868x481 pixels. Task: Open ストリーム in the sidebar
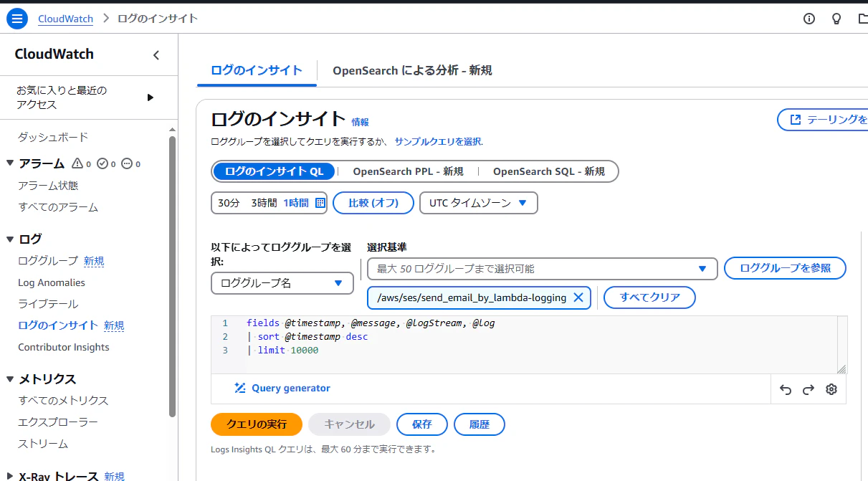[43, 444]
